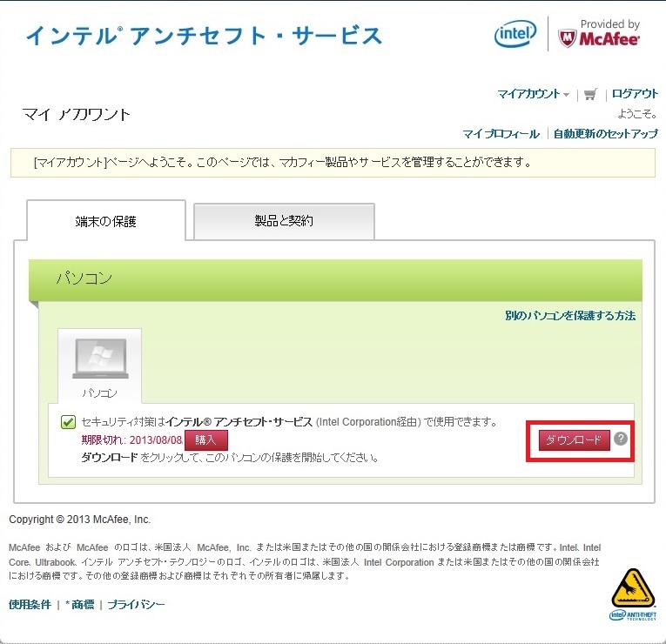
Task: Open the 商標 footer link
Action: tap(83, 605)
